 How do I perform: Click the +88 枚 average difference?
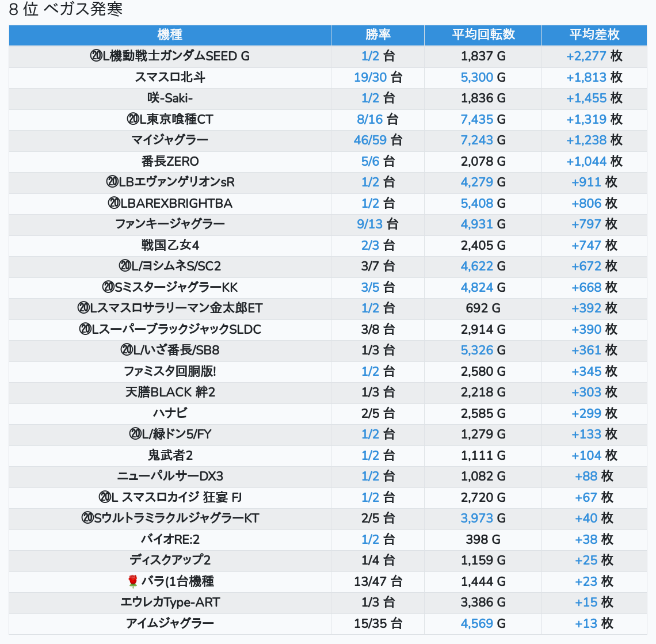tap(594, 477)
